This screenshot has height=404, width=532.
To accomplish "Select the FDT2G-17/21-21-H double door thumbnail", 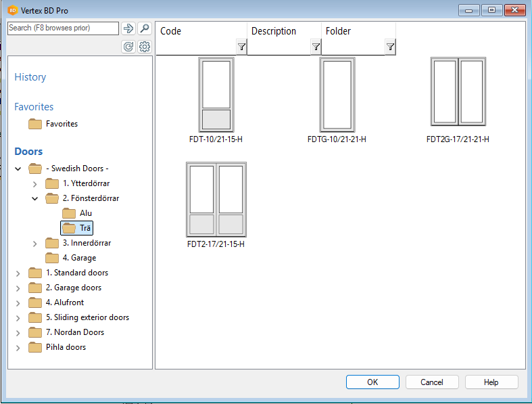I will [x=458, y=92].
